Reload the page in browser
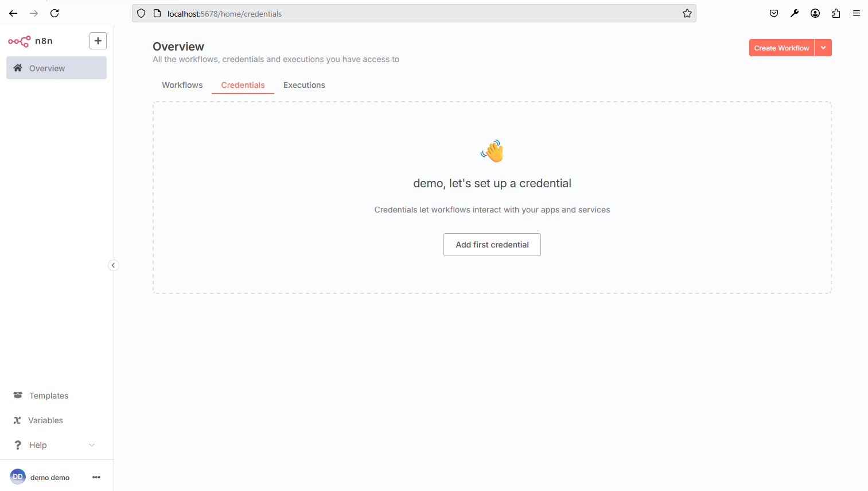 point(55,13)
